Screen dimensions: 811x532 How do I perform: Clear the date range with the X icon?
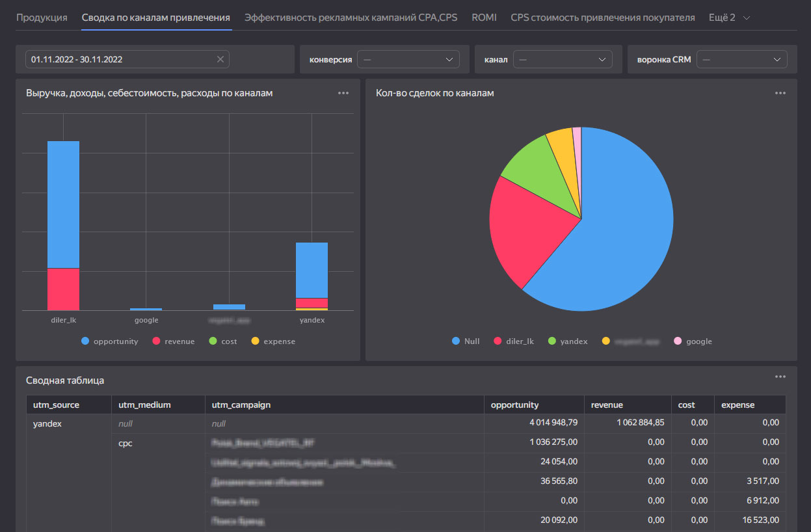(x=220, y=59)
